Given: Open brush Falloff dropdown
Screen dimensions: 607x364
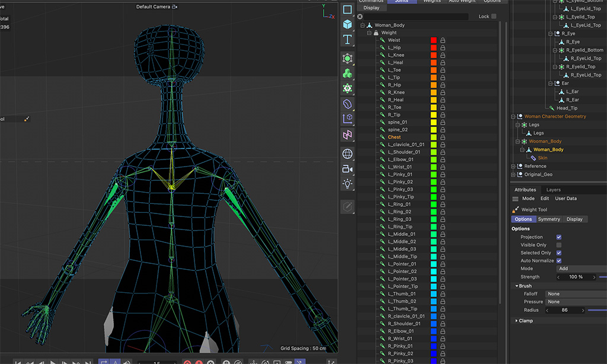Looking at the screenshot, I should [576, 294].
